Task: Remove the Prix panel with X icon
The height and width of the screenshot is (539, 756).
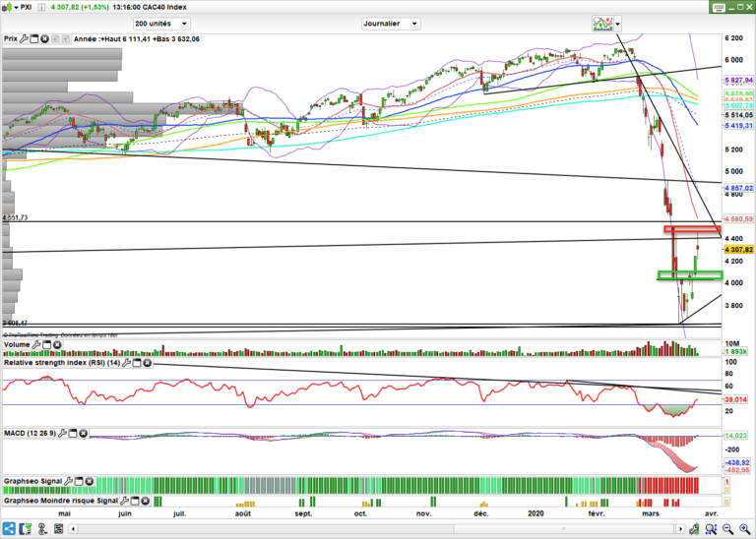Action: (44, 39)
